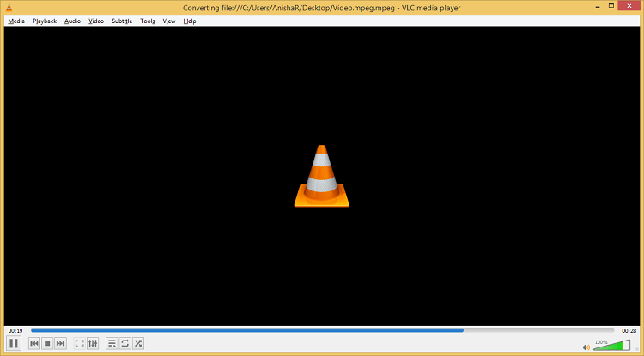Click the large VLC cone in video area

[322, 176]
